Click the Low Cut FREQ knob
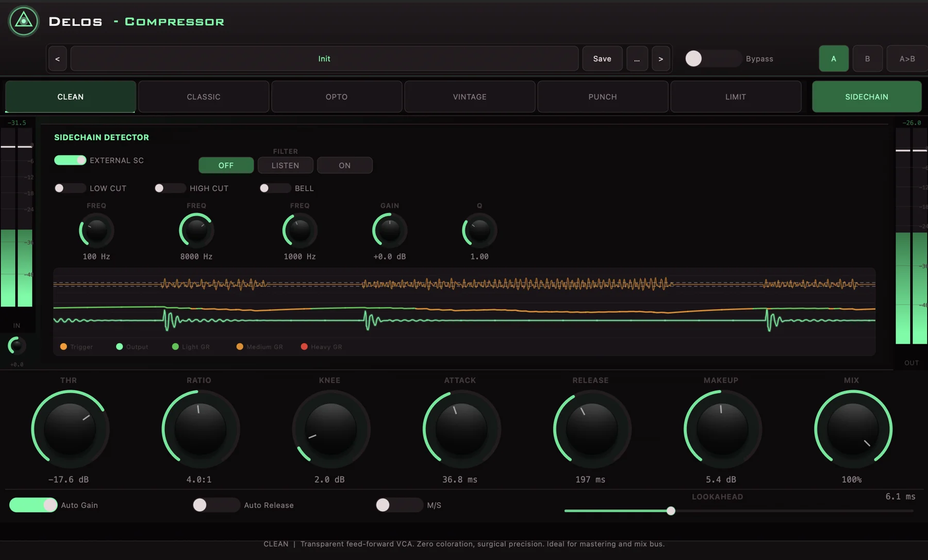This screenshot has height=560, width=928. point(96,231)
